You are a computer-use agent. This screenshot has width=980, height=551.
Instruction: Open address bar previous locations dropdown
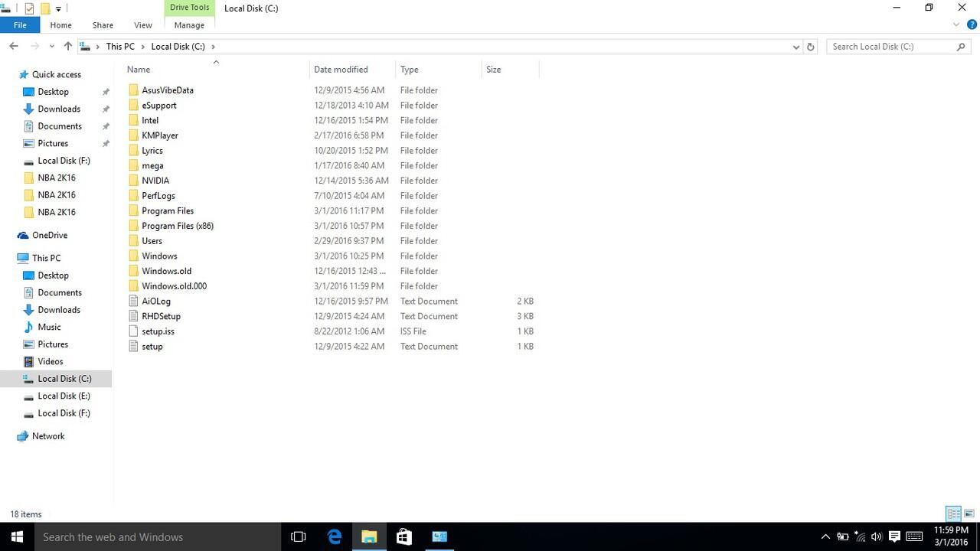click(796, 47)
